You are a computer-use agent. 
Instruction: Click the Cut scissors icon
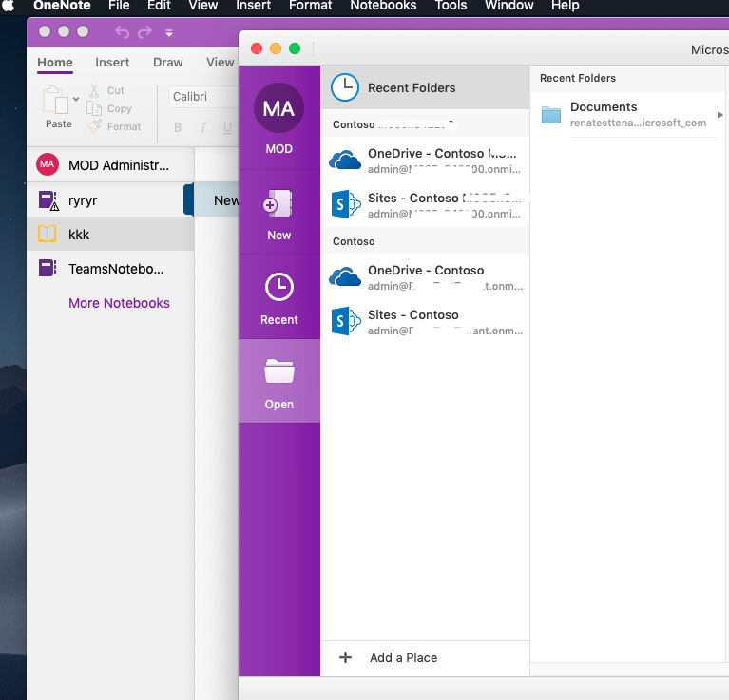click(94, 90)
